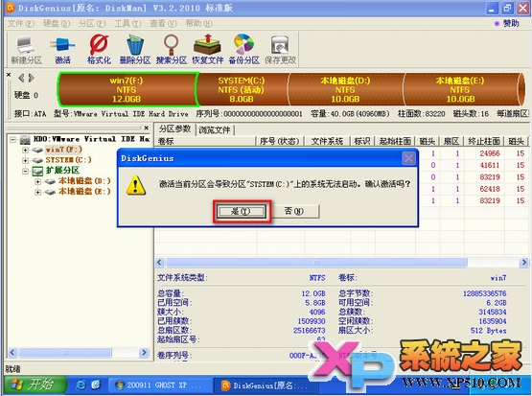Click the 起始柱面 column header
The height and width of the screenshot is (396, 532).
[x=395, y=141]
